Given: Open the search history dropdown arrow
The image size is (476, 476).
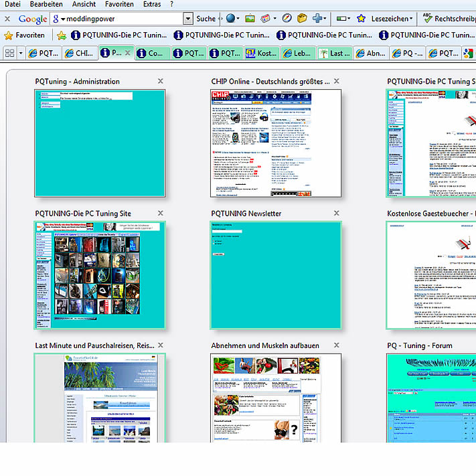Looking at the screenshot, I should pos(188,19).
